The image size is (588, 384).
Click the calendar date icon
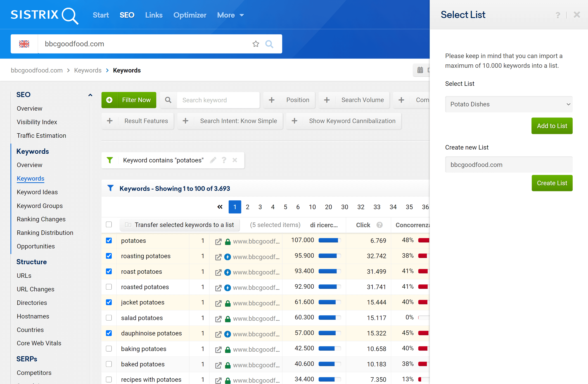(420, 70)
